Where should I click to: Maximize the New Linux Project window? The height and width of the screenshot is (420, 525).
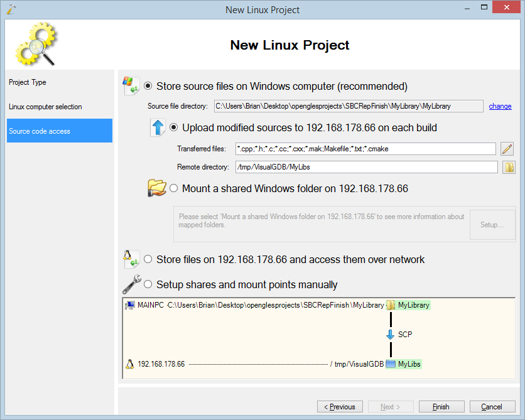coord(484,8)
